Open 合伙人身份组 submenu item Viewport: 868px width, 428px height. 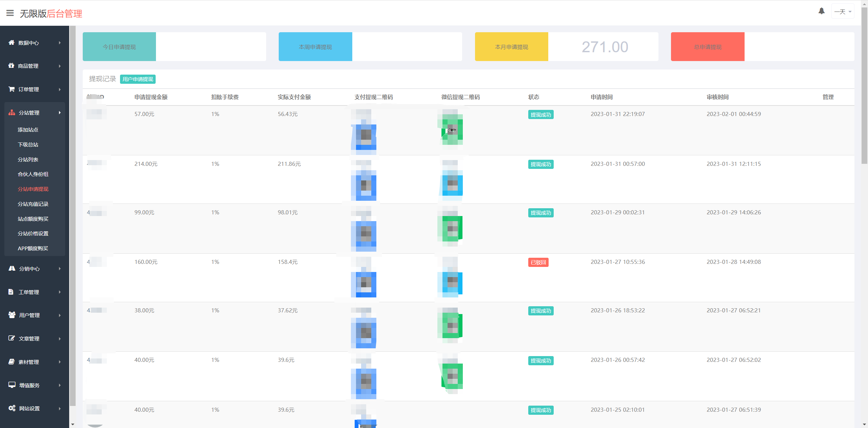33,174
